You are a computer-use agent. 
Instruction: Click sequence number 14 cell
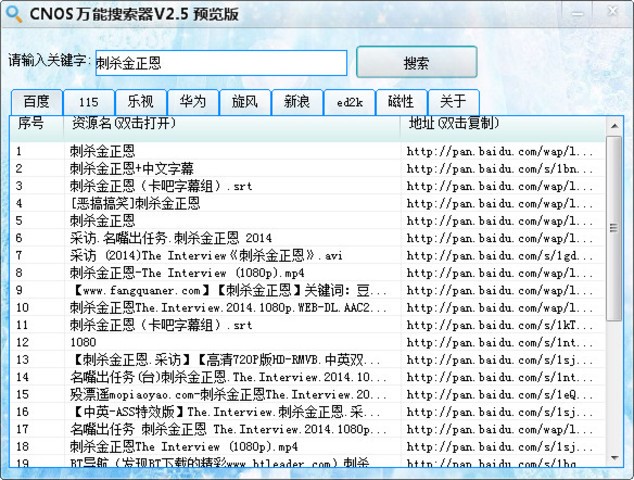point(22,377)
